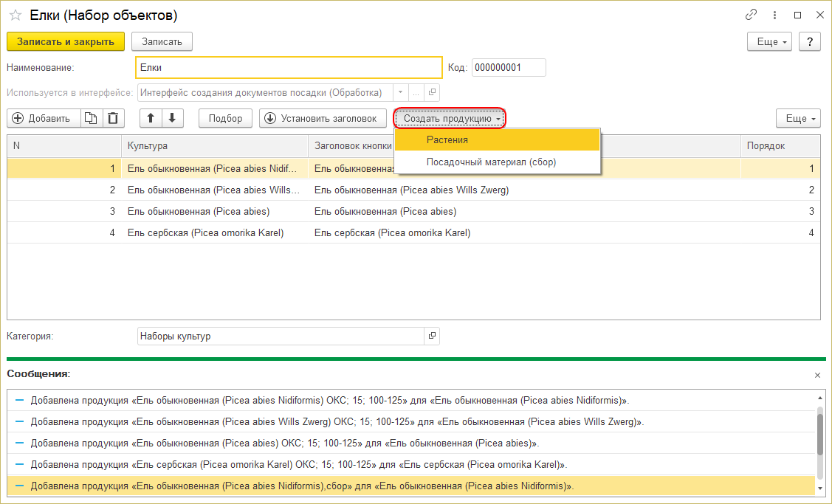The image size is (832, 504).
Task: Copy the link to this object
Action: click(752, 15)
